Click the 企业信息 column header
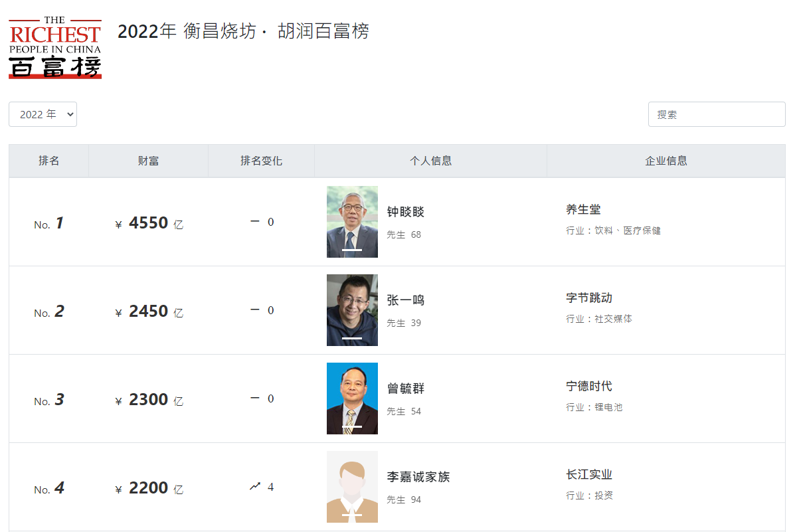The width and height of the screenshot is (799, 532). [666, 161]
